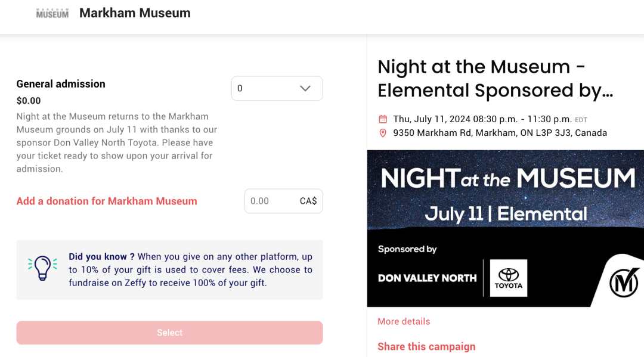Click the 9350 Markham Rd address text
This screenshot has width=644, height=357.
click(x=500, y=133)
